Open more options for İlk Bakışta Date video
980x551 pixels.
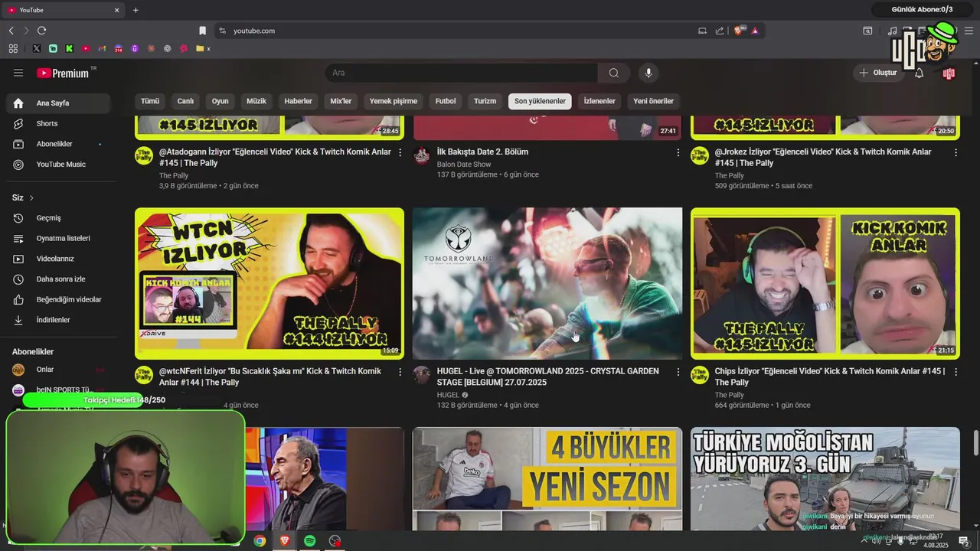678,153
